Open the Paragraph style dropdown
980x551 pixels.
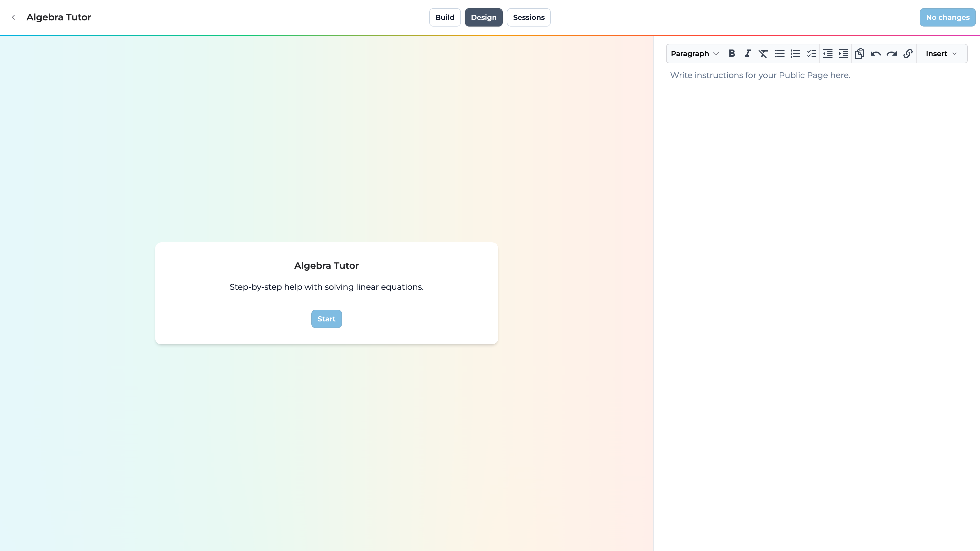(x=695, y=54)
